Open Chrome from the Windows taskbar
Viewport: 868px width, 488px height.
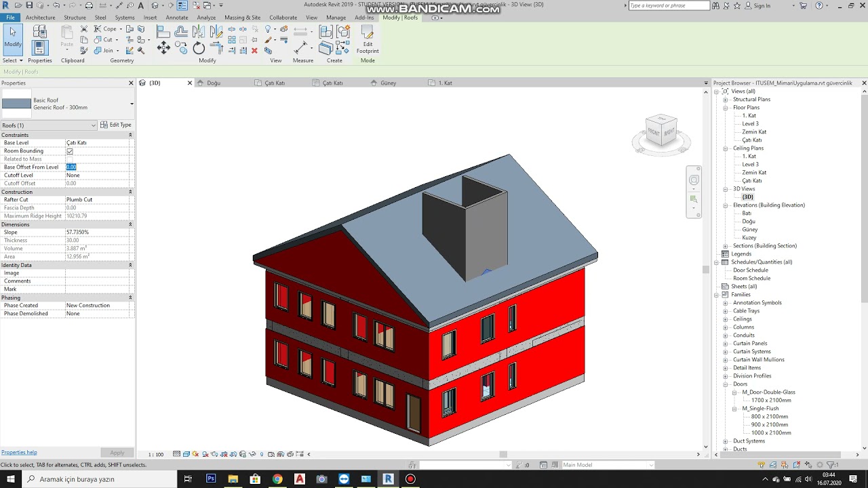coord(277,479)
